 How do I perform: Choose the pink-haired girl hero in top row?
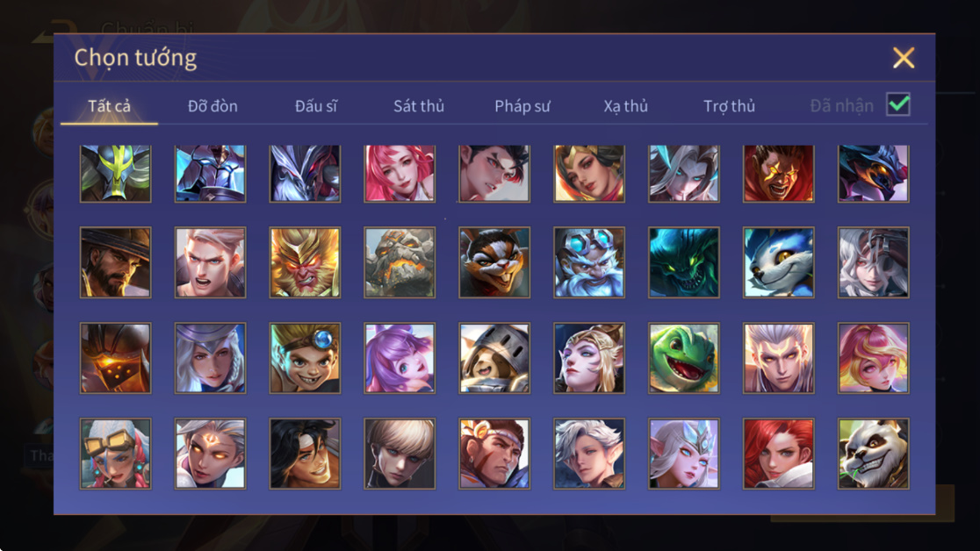click(x=400, y=174)
